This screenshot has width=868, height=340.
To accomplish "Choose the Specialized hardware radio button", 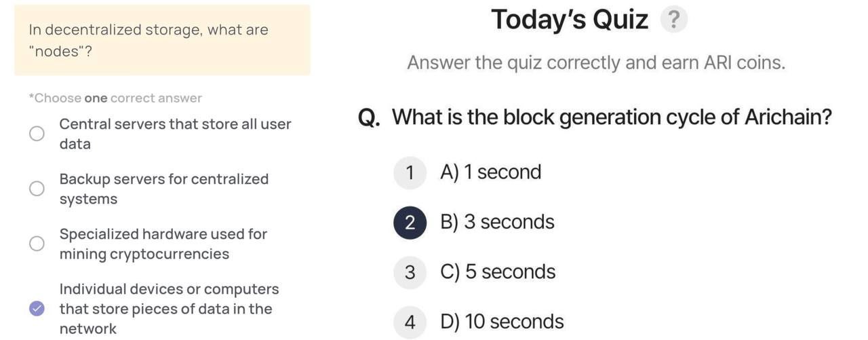I will pyautogui.click(x=37, y=244).
